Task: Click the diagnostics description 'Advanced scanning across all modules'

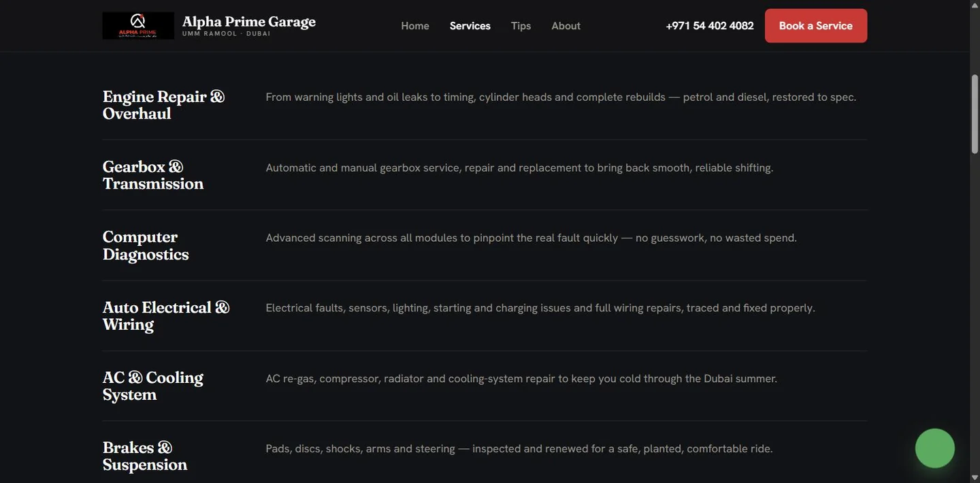Action: coord(531,238)
